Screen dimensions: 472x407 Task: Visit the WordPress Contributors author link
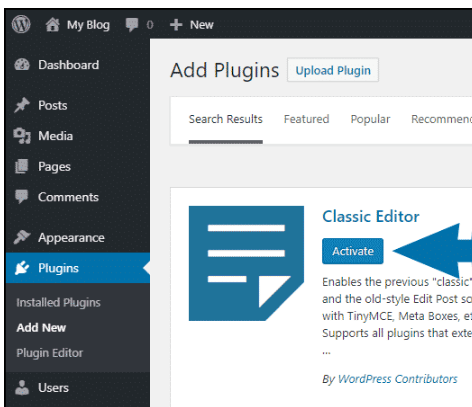pos(397,379)
